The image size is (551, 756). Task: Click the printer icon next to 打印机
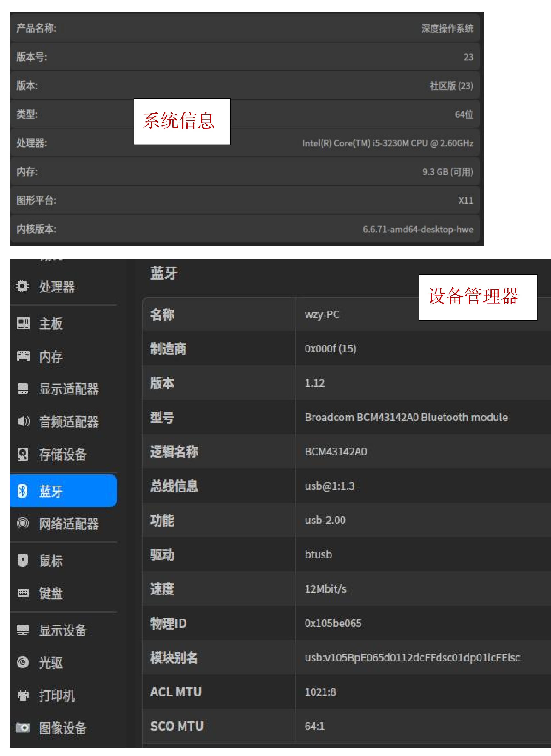click(x=23, y=695)
